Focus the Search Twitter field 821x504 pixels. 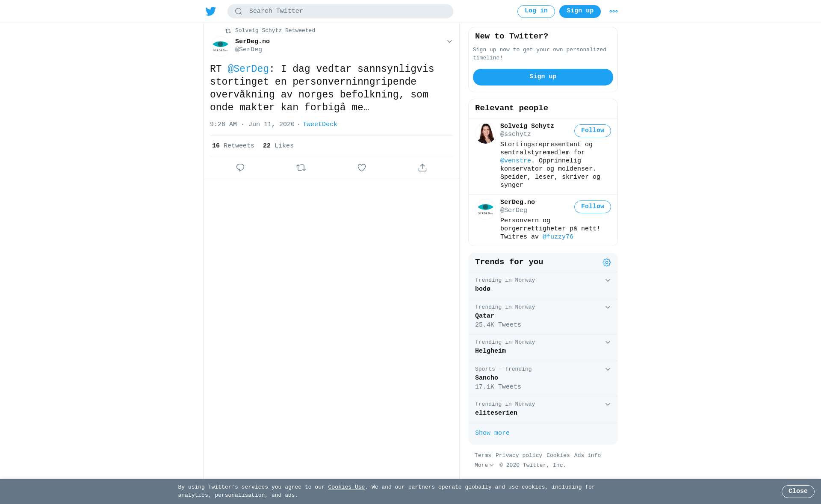point(340,12)
